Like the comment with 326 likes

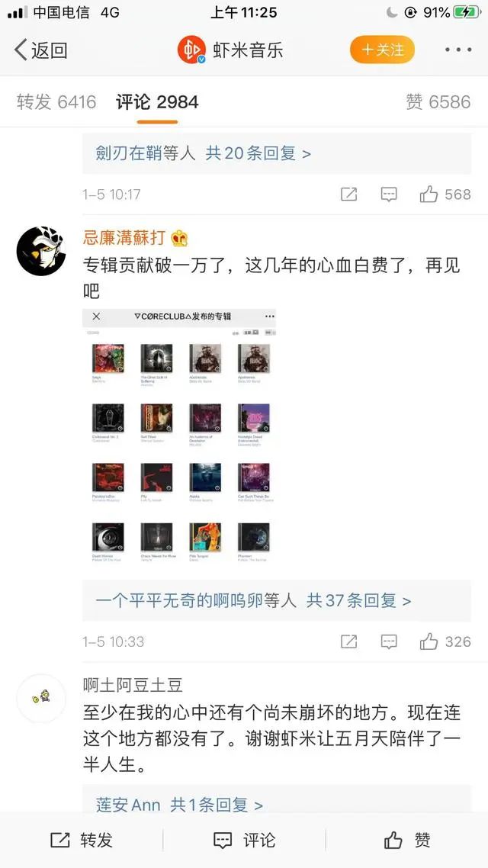pos(445,641)
